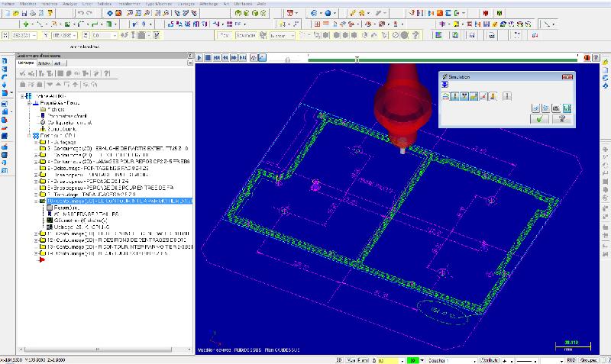Viewport: 611px width, 364px height.
Task: Expand the Simulation dialog with the blue arrow
Action: 445,85
